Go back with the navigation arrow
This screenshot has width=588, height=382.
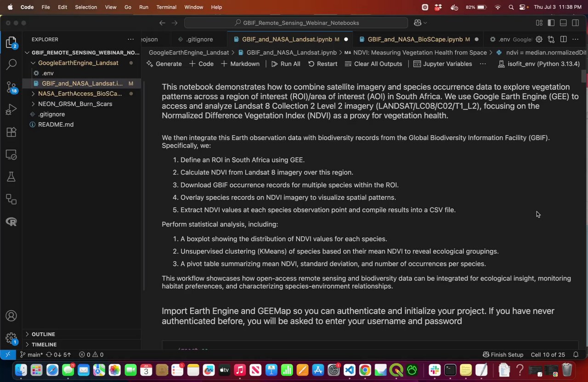162,23
